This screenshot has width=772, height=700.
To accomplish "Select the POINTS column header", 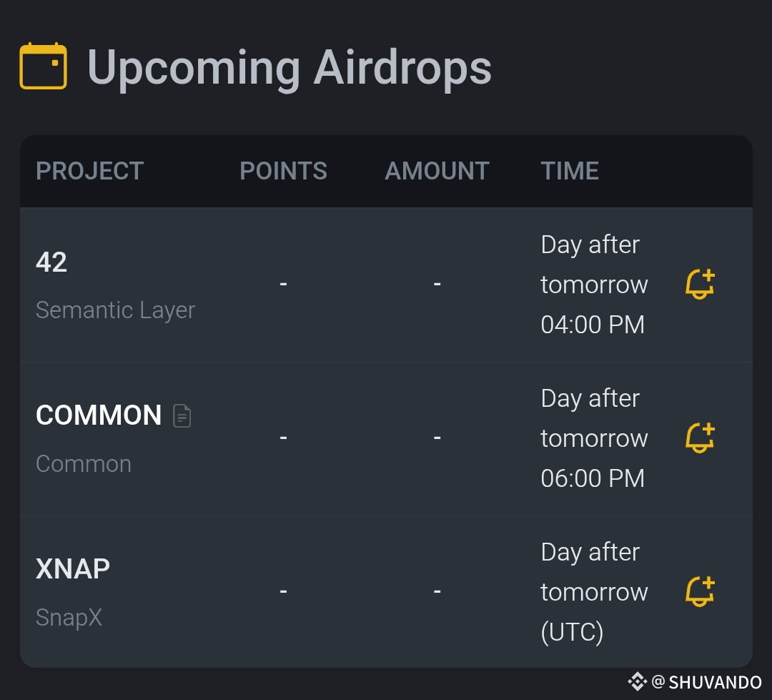I will point(283,171).
